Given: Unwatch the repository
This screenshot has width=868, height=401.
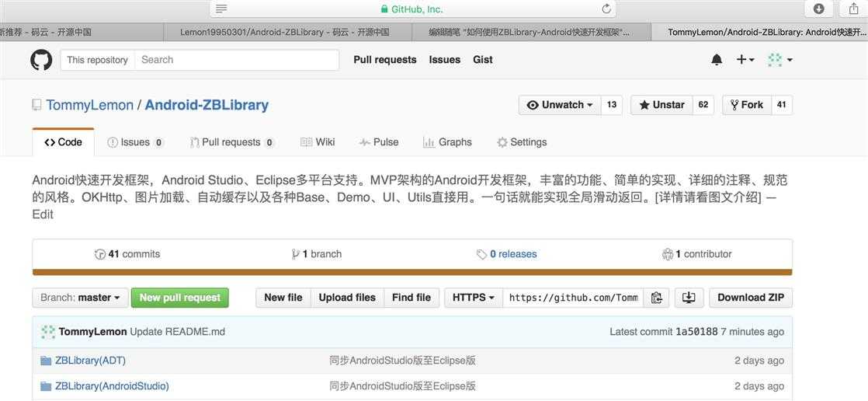Looking at the screenshot, I should tap(560, 105).
